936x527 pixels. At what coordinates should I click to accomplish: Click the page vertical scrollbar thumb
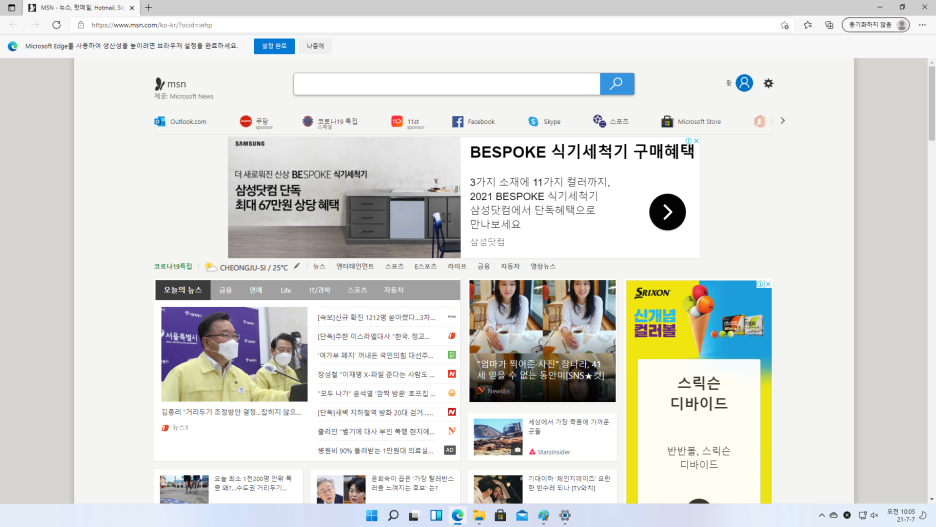pyautogui.click(x=931, y=103)
